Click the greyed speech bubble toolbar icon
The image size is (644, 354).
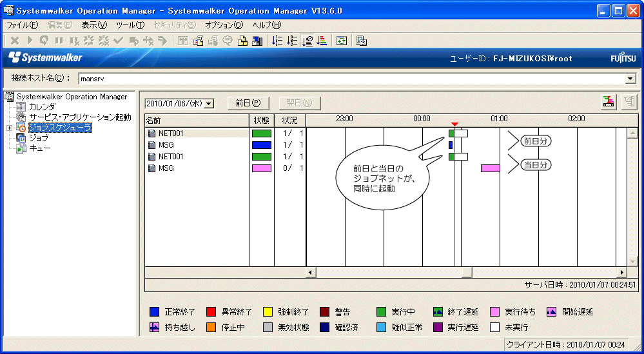tap(228, 41)
